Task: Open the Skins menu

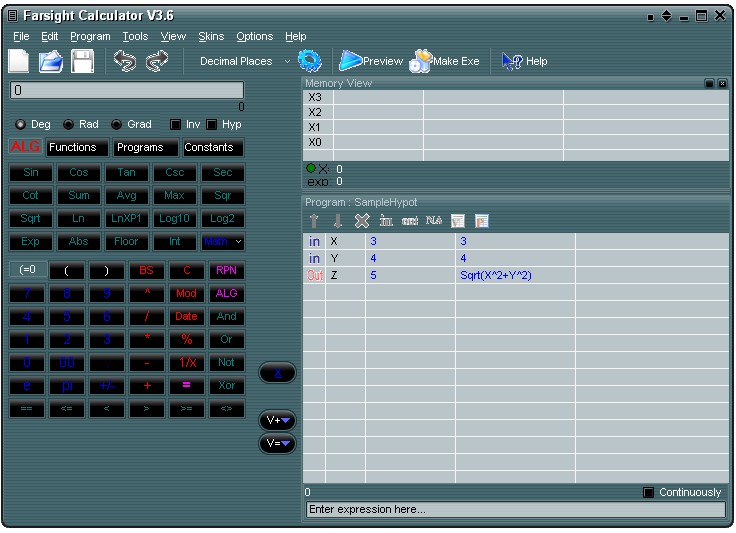Action: point(211,37)
